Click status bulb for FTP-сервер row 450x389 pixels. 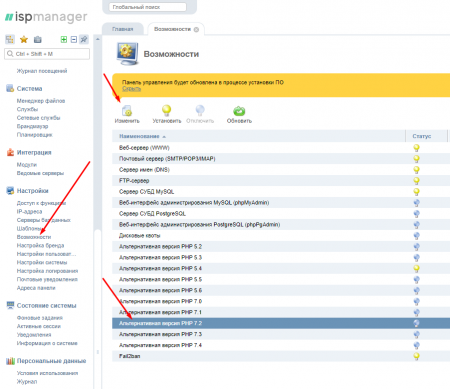(x=416, y=181)
